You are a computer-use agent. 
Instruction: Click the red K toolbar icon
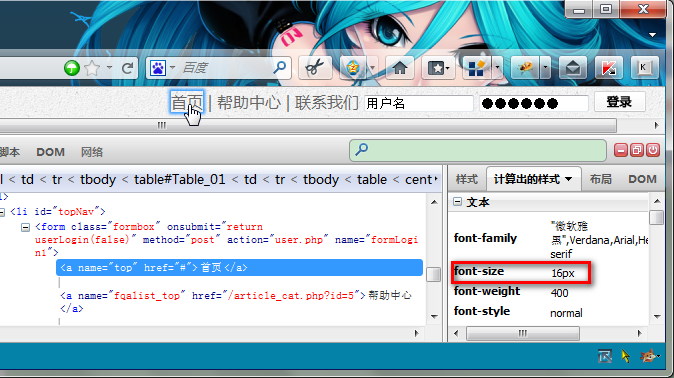point(609,68)
